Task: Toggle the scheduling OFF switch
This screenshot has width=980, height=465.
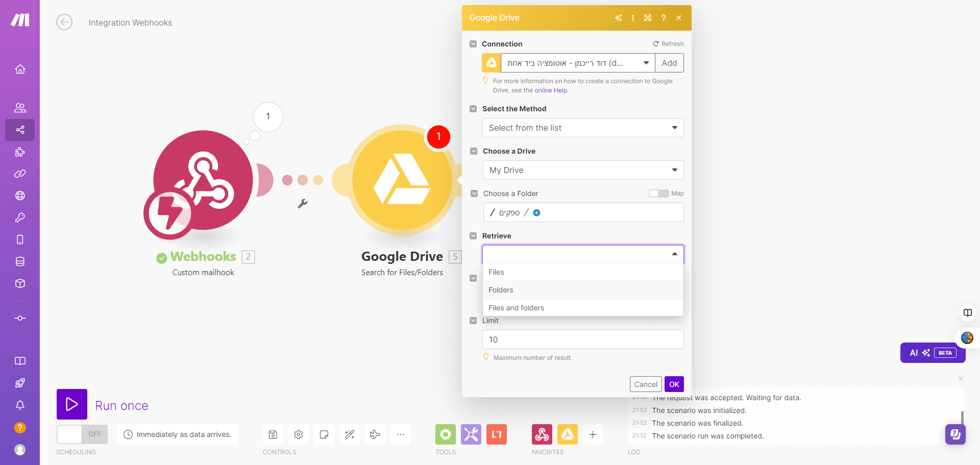Action: coord(82,434)
